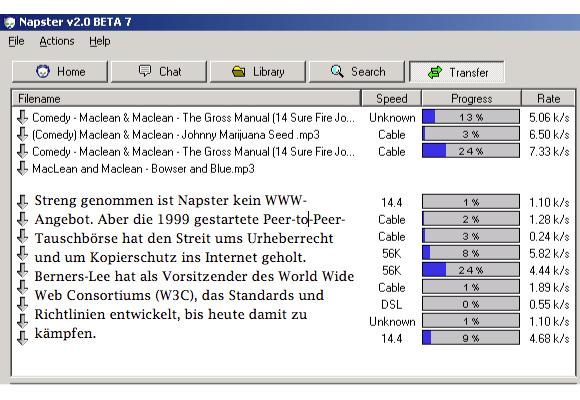Click '56K' speed in the 8 % row
Viewport: 580px width, 400px height.
coord(392,253)
